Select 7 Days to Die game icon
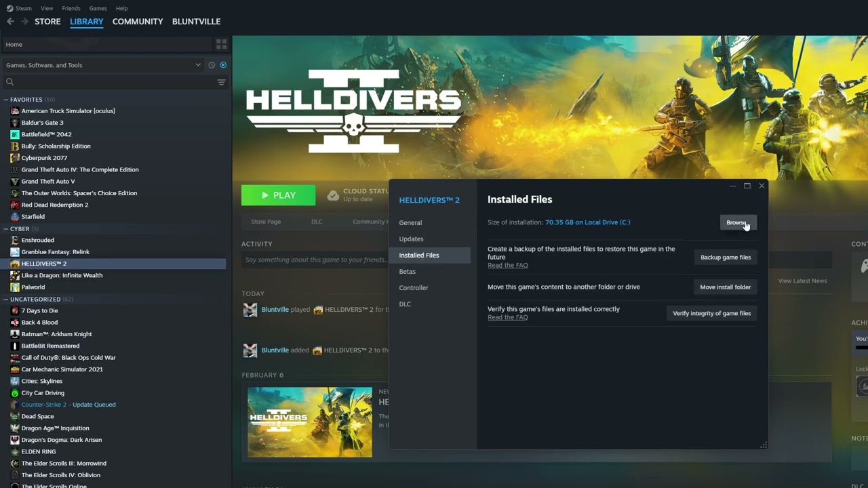 [x=15, y=310]
